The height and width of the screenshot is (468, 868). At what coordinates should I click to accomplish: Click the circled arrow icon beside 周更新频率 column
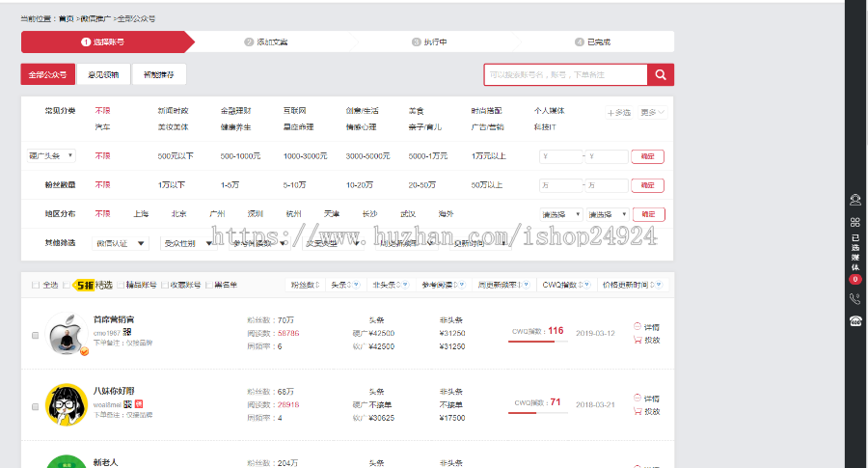[x=527, y=285]
